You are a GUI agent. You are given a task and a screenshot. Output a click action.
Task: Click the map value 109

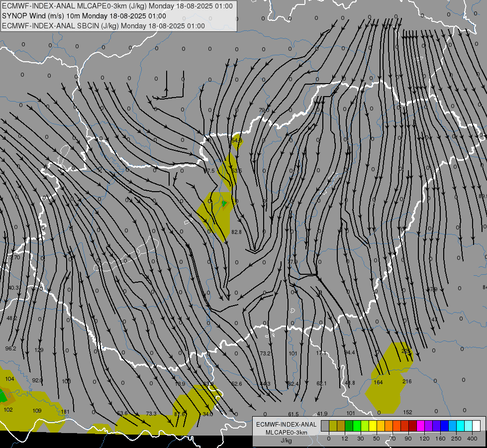point(37,411)
